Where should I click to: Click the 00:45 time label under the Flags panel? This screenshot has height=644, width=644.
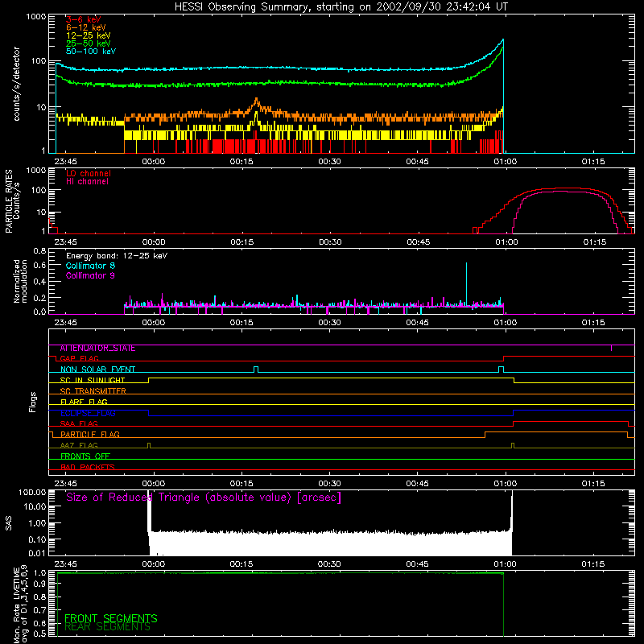417,484
